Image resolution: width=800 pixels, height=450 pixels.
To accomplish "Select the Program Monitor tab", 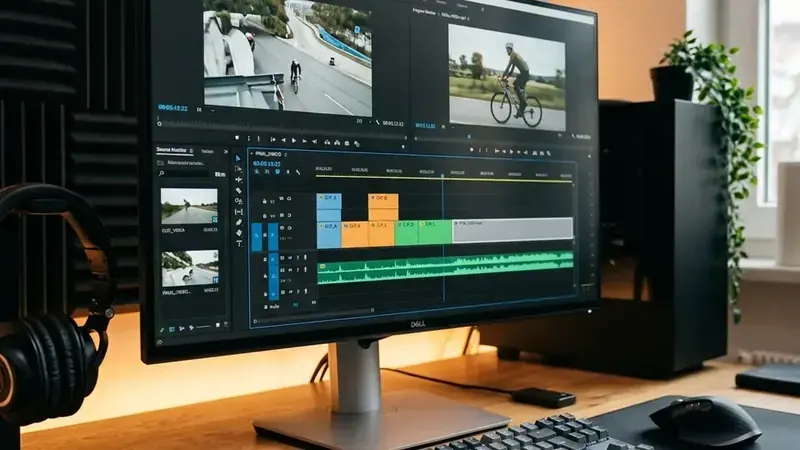I will coord(424,11).
